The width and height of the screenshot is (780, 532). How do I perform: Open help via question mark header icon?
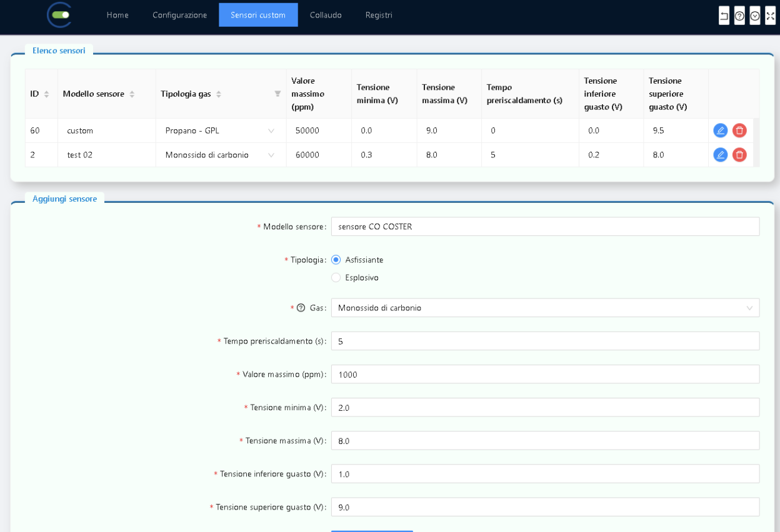tap(739, 16)
